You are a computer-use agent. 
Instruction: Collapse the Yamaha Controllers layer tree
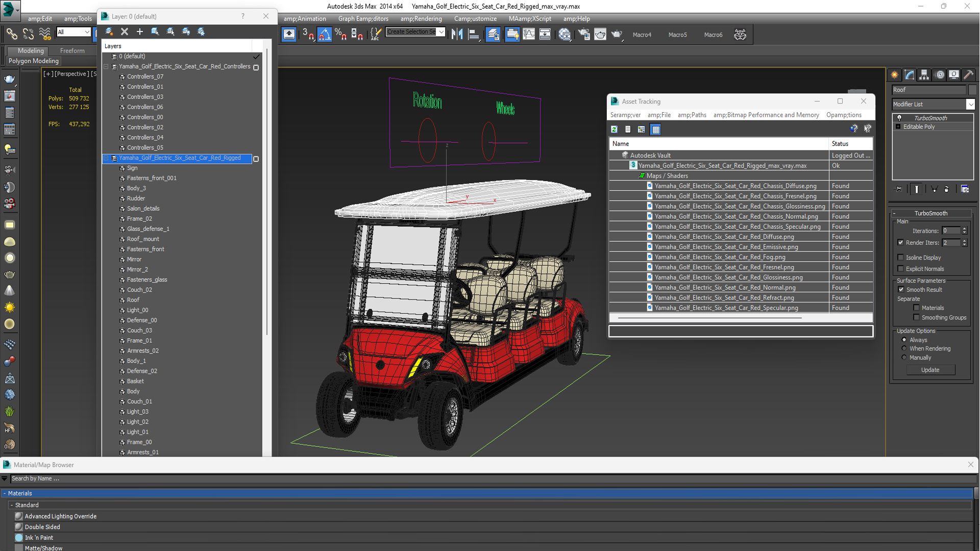(106, 67)
